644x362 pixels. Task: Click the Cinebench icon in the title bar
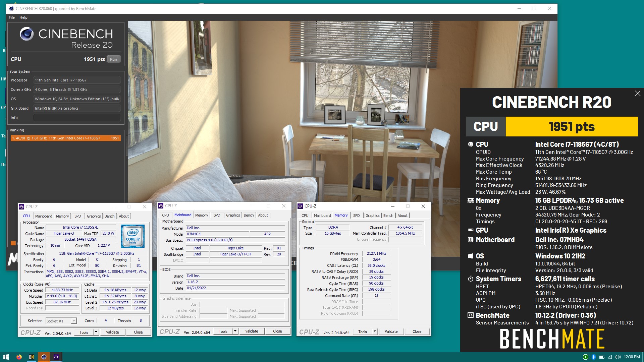point(11,9)
